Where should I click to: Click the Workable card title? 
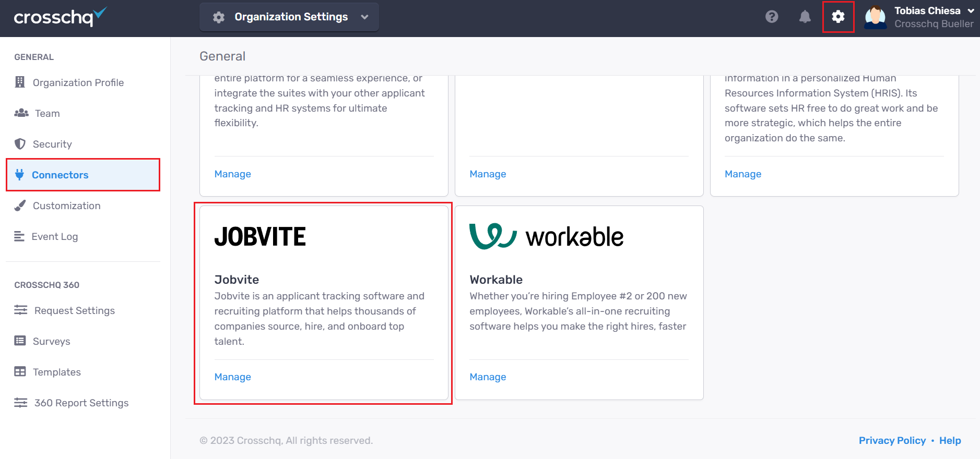click(x=496, y=280)
